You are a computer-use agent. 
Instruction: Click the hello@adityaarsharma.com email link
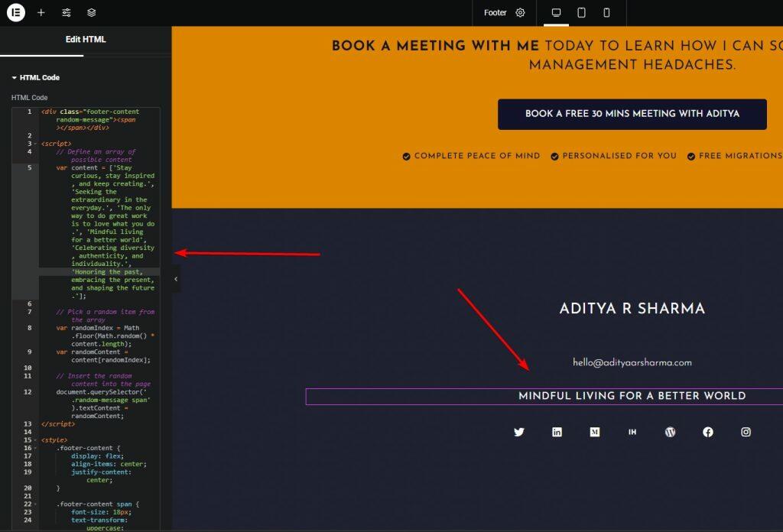point(632,362)
